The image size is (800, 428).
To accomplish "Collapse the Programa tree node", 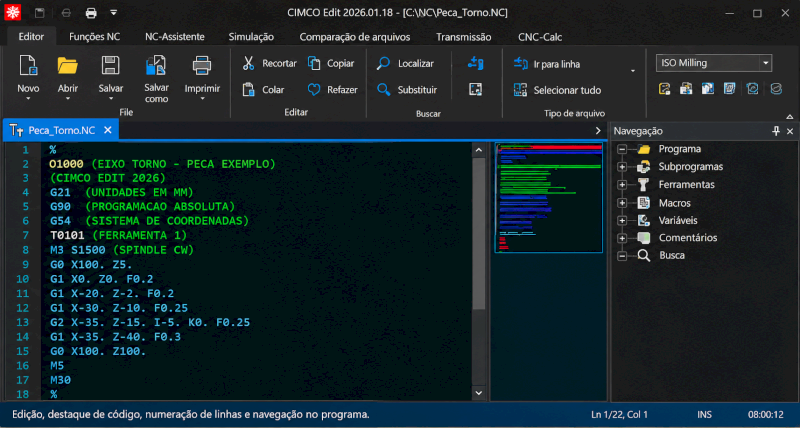I will pyautogui.click(x=621, y=149).
